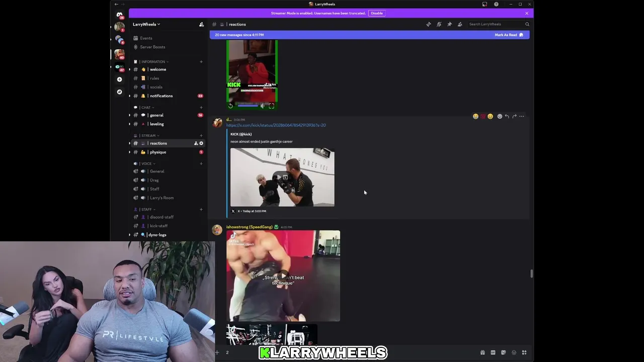This screenshot has width=644, height=362.
Task: Click the KICK (@kick) embed title
Action: [241, 134]
